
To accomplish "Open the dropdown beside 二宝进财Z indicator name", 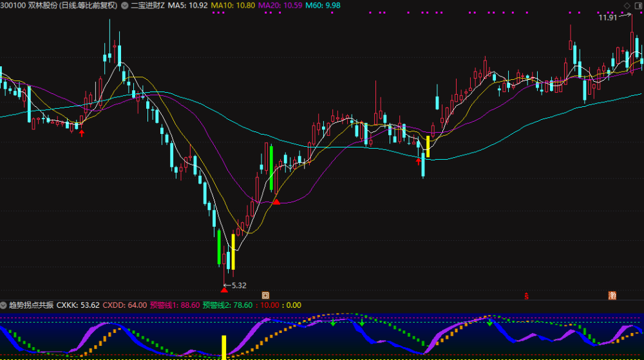I will (124, 6).
